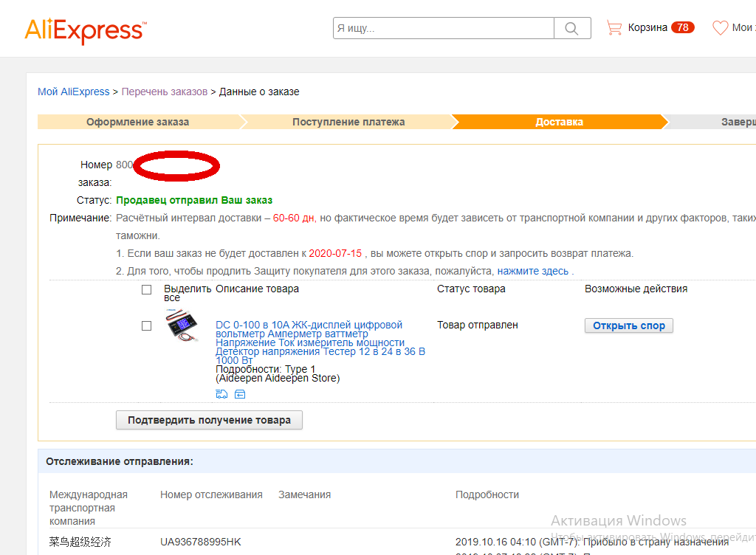Click the 'нажмите здесь' link
756x555 pixels.
tap(533, 272)
